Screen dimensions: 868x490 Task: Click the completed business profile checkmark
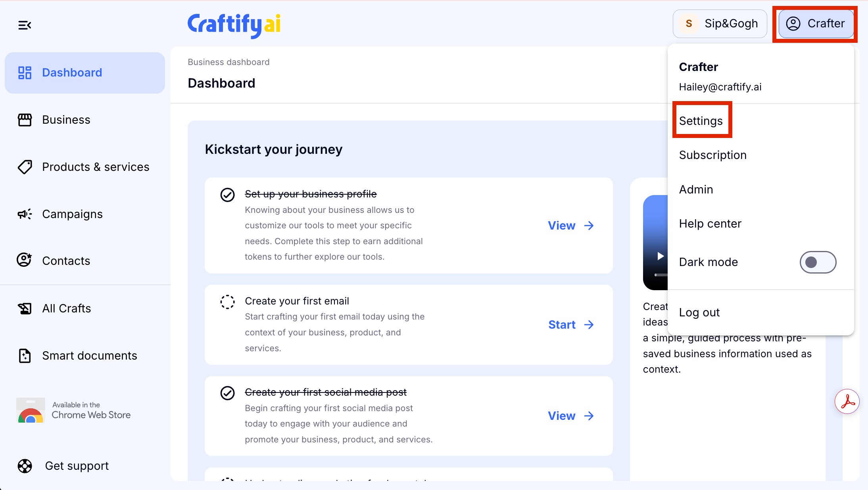coord(228,195)
